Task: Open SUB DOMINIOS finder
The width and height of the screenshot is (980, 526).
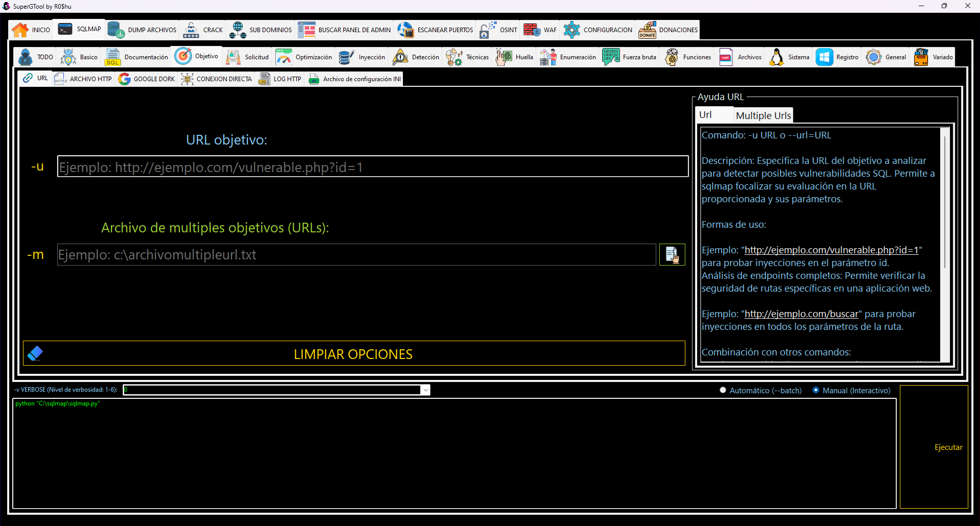Action: [x=260, y=30]
